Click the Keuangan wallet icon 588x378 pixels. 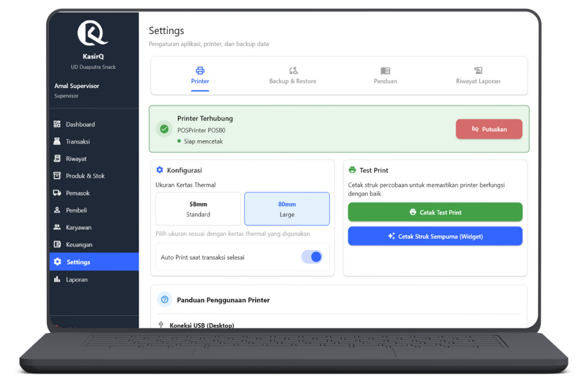coord(57,245)
